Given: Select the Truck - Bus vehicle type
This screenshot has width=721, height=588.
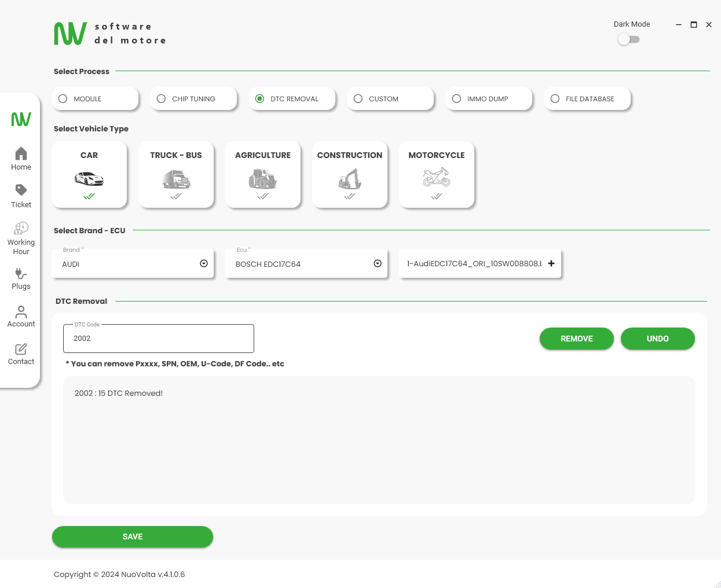Looking at the screenshot, I should [176, 174].
